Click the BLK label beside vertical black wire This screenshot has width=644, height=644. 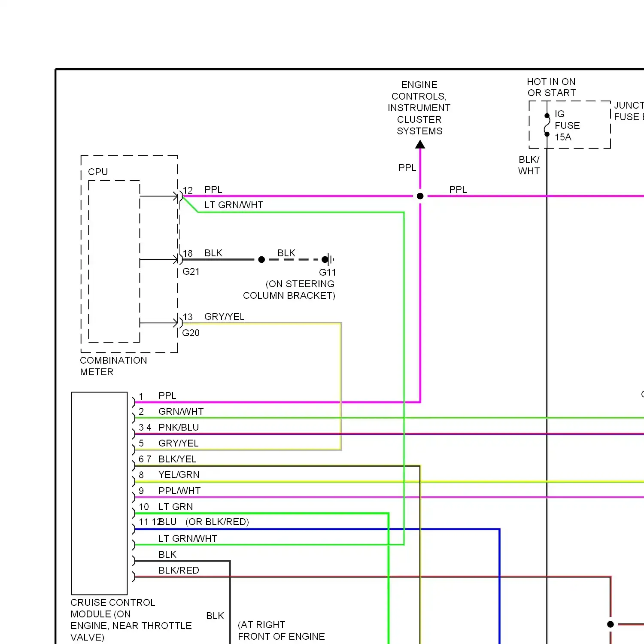[215, 616]
